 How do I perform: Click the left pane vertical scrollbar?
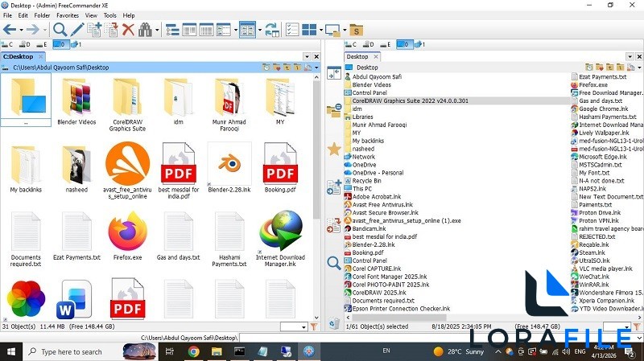pyautogui.click(x=316, y=150)
